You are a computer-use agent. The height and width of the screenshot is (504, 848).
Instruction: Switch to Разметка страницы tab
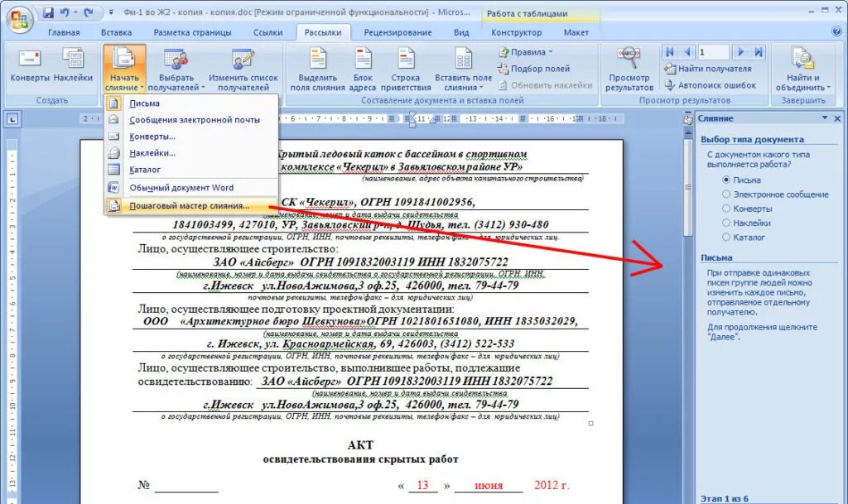[x=192, y=32]
